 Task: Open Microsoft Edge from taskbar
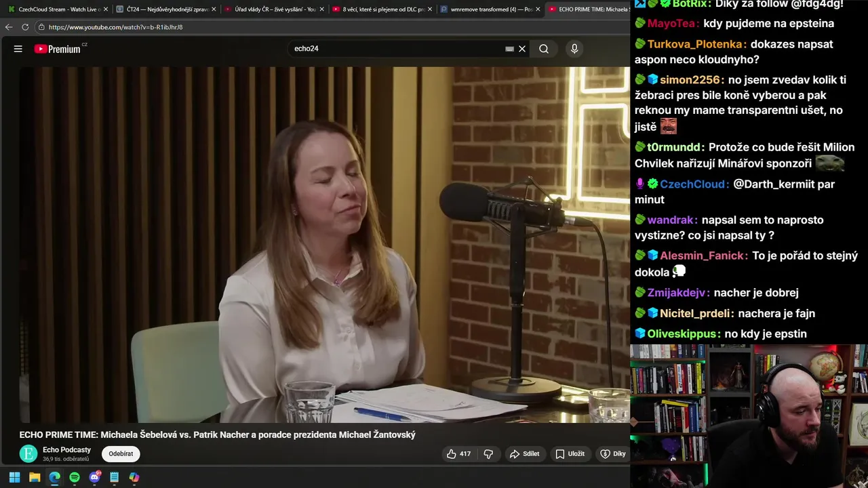(x=54, y=477)
